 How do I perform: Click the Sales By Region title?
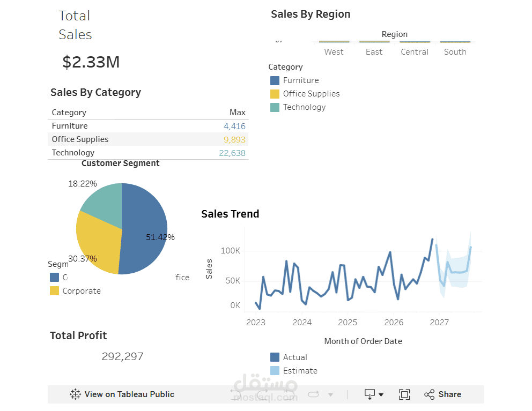tap(311, 14)
